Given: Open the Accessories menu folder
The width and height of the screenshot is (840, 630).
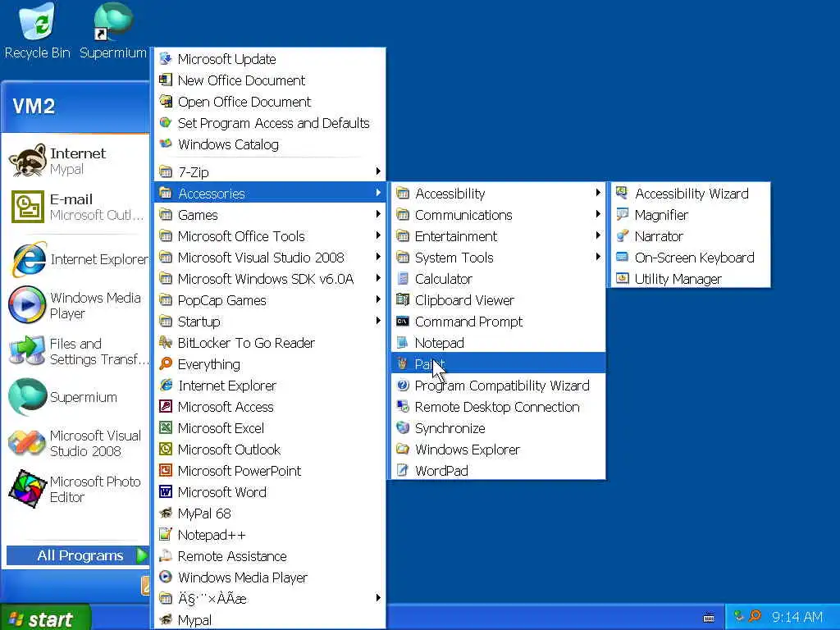Looking at the screenshot, I should tap(269, 193).
